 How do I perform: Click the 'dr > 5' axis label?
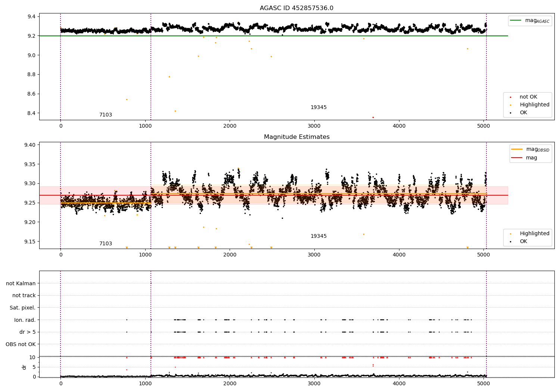click(x=28, y=332)
